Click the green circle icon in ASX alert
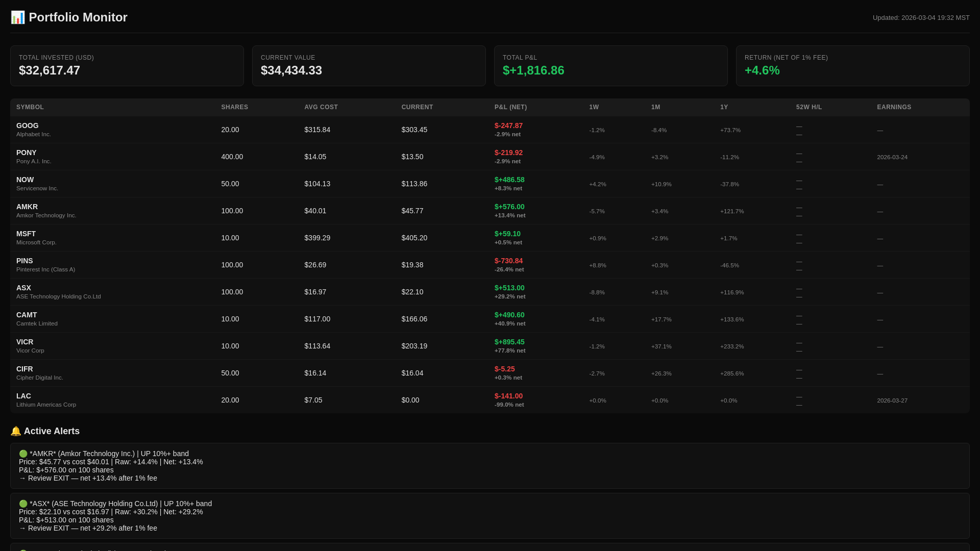This screenshot has width=980, height=551. click(x=23, y=504)
